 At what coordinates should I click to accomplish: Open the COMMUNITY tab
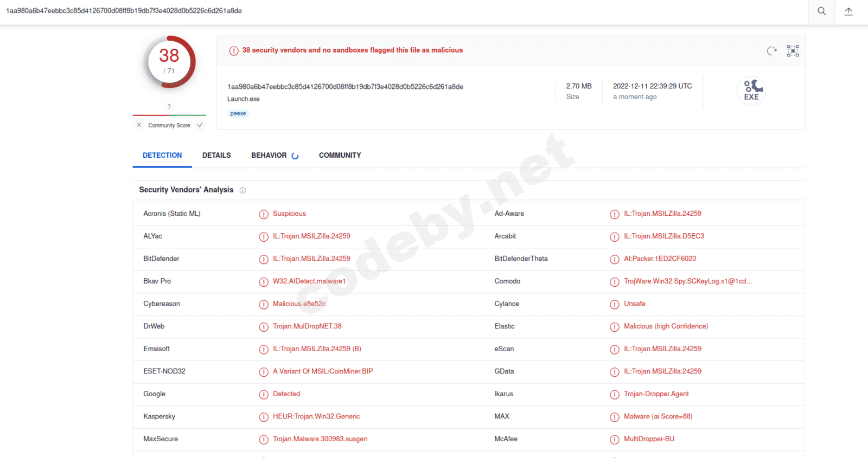340,155
